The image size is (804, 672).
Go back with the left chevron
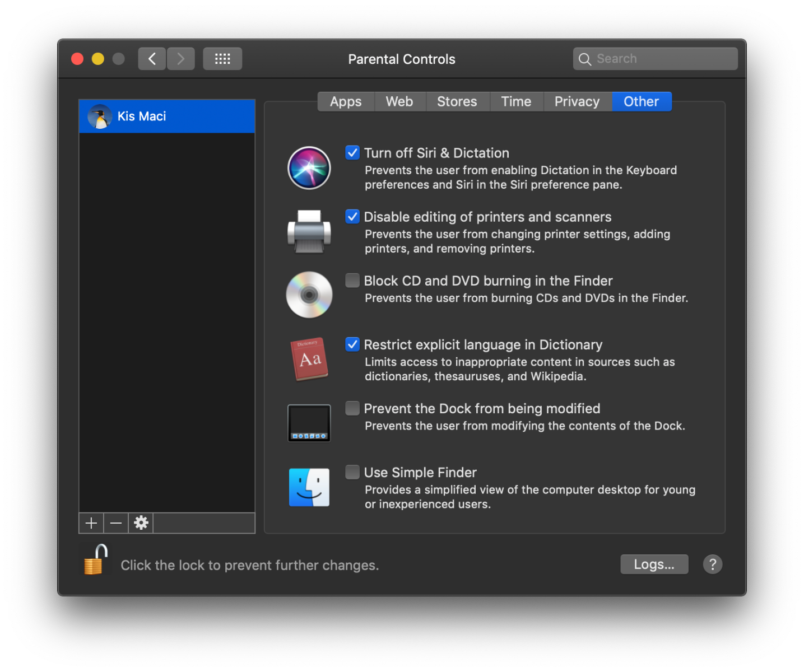152,59
